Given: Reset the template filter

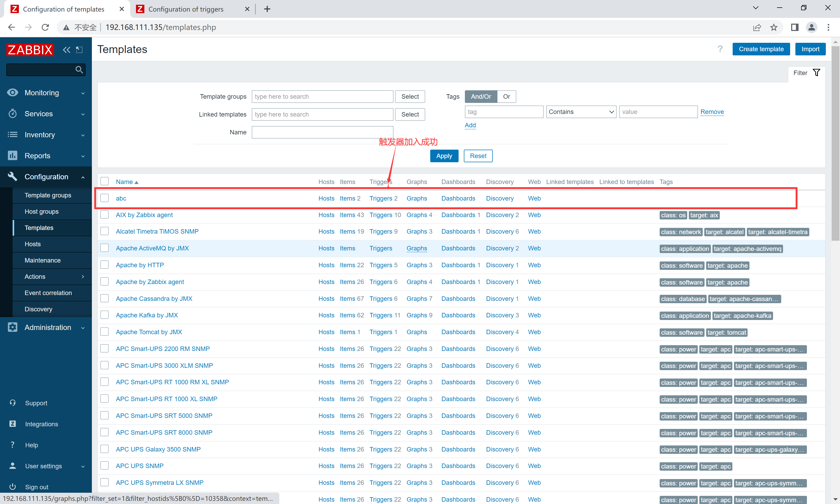Looking at the screenshot, I should [478, 156].
